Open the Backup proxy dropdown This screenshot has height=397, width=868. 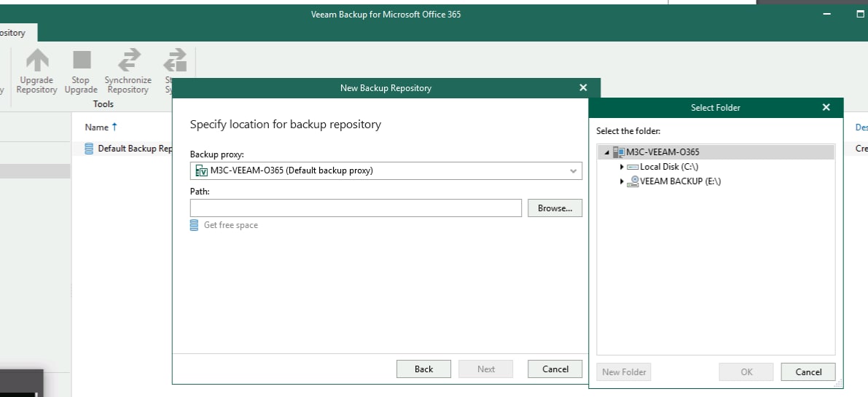(574, 171)
